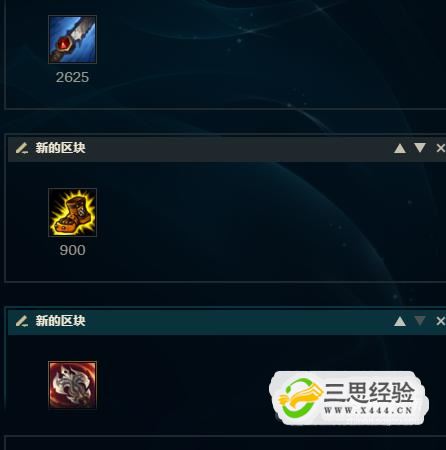
Task: Click pencil edit icon on the boots block
Action: [x=22, y=148]
